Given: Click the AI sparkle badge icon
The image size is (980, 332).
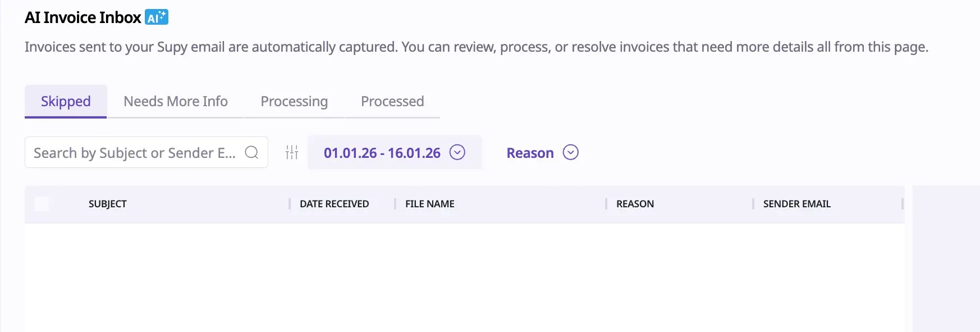Looking at the screenshot, I should (x=157, y=17).
